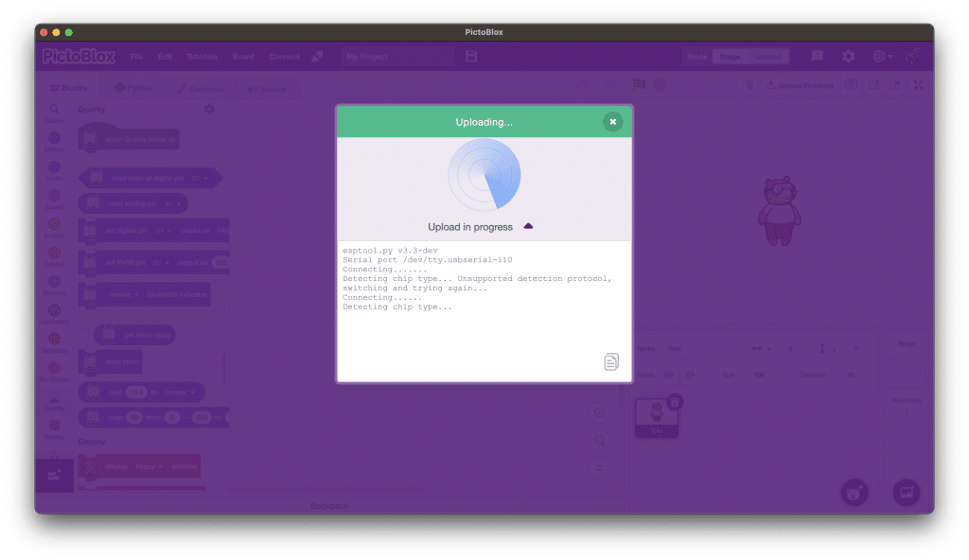
Task: Select the My Blocks category
Action: point(54,372)
